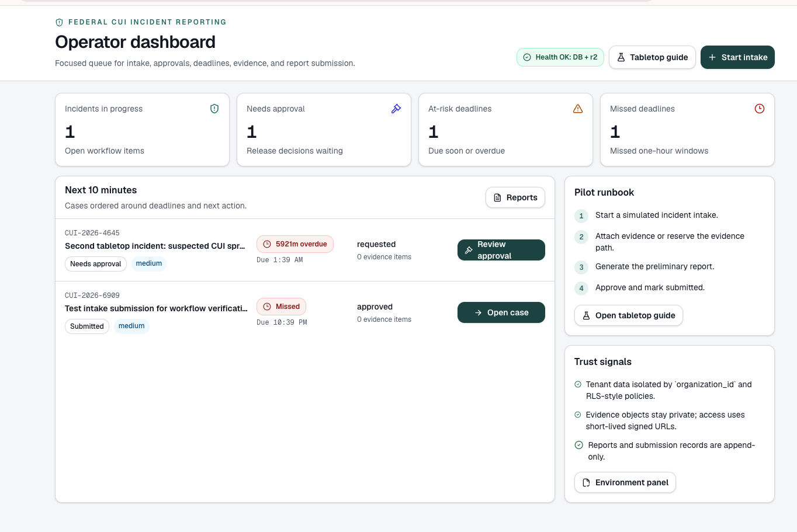Click the file icon in Environment panel button
797x532 pixels.
(x=586, y=482)
